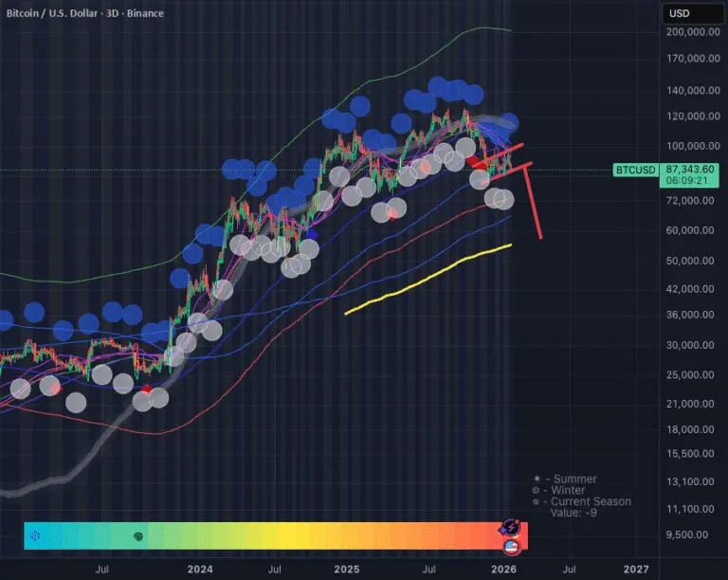Click the 2024 label on time axis
728x580 pixels.
[200, 570]
